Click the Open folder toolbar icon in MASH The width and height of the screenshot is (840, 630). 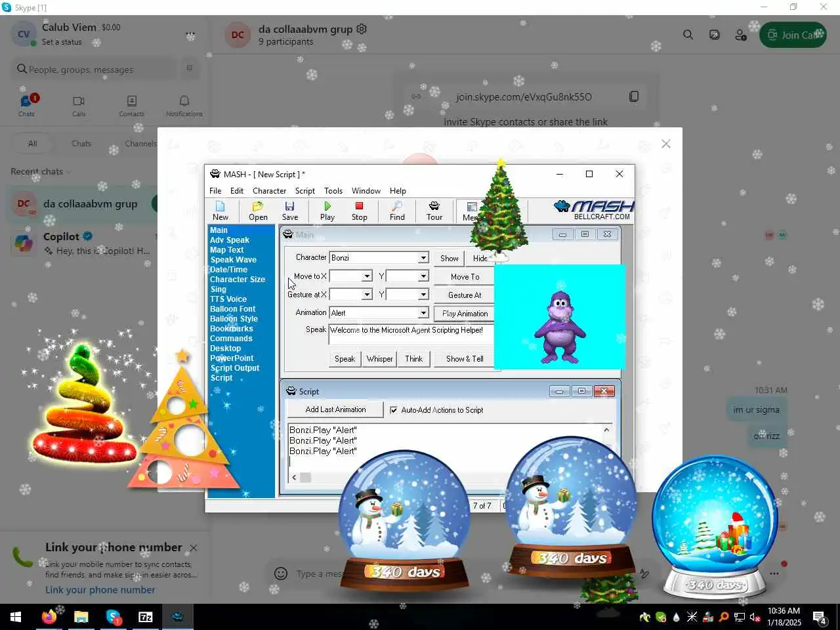click(x=258, y=211)
